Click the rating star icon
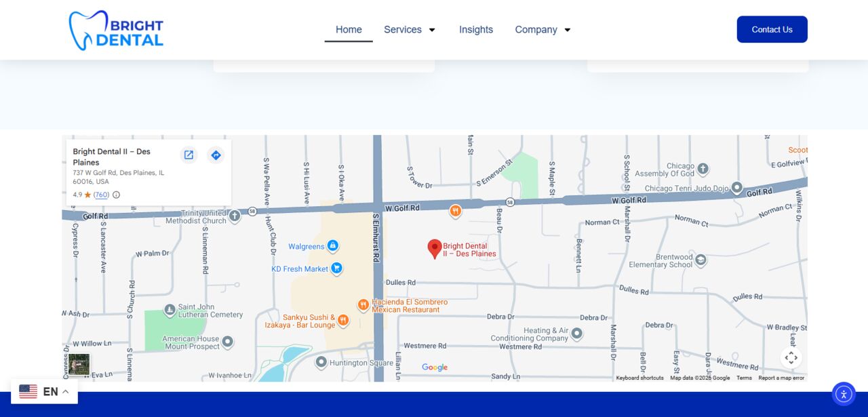The height and width of the screenshot is (417, 868). click(x=87, y=195)
